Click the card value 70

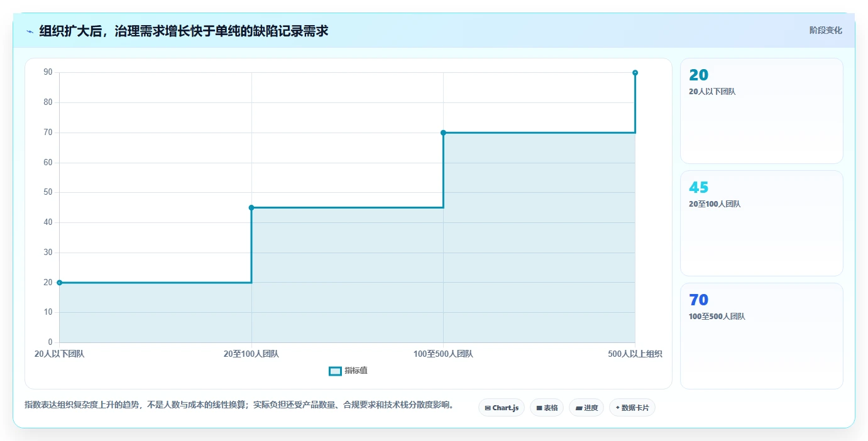pos(698,300)
